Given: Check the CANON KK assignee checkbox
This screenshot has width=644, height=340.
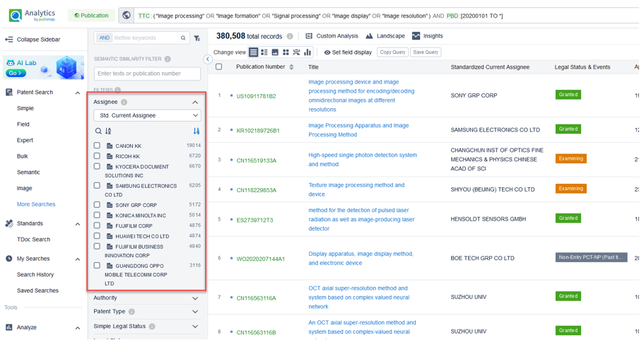Looking at the screenshot, I should (x=98, y=146).
